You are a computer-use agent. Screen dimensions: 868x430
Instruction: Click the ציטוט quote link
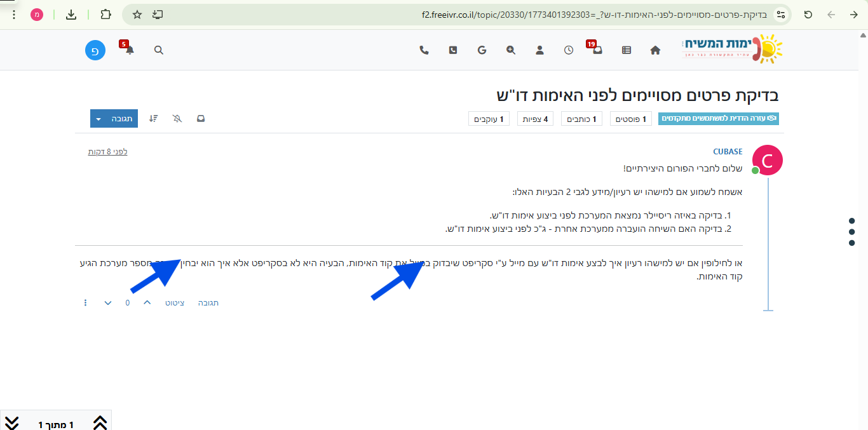pos(175,302)
